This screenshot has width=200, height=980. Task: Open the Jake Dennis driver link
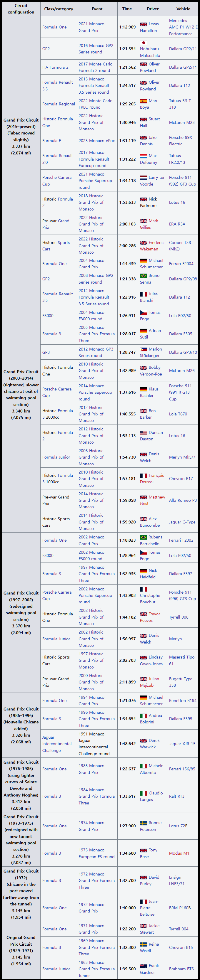(x=148, y=141)
